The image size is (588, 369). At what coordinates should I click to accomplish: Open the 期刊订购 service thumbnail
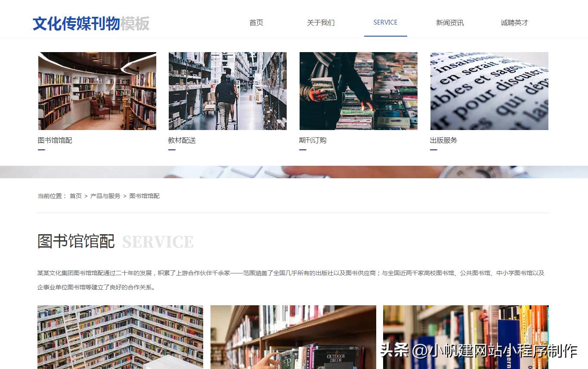[358, 91]
